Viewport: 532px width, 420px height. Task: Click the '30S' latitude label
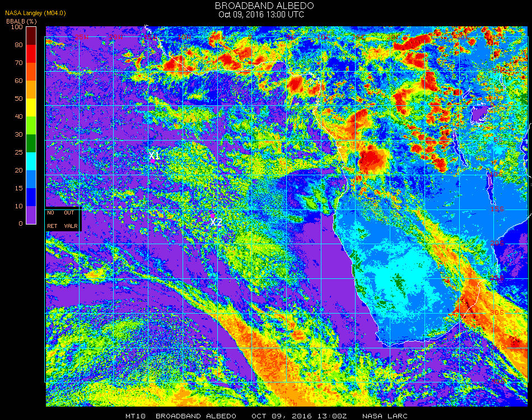tap(497, 312)
